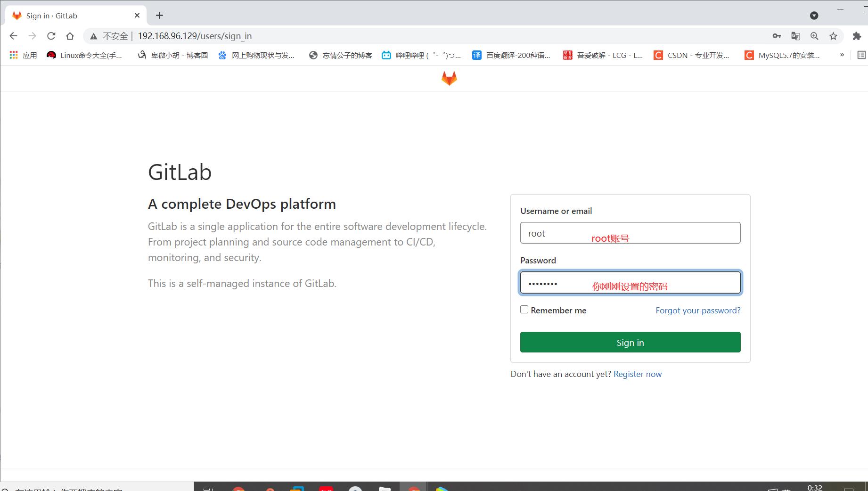
Task: Click the taskbar clock showing 0:32
Action: tap(815, 488)
